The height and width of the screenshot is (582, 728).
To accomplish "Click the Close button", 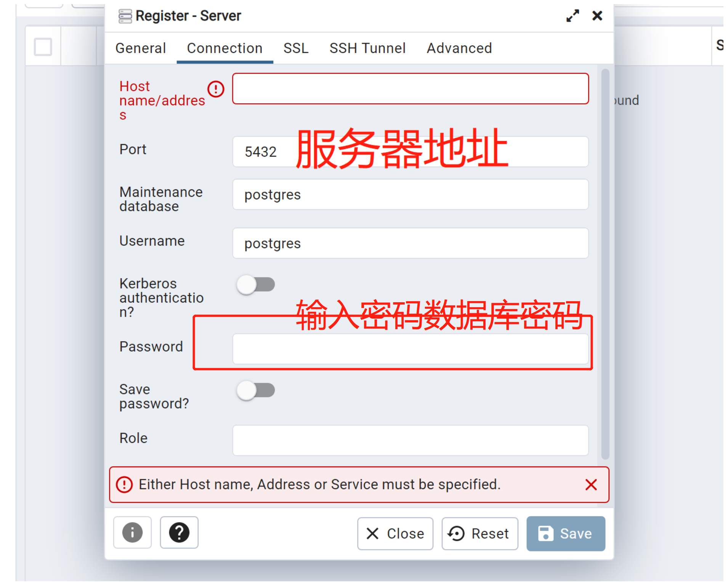I will point(395,534).
